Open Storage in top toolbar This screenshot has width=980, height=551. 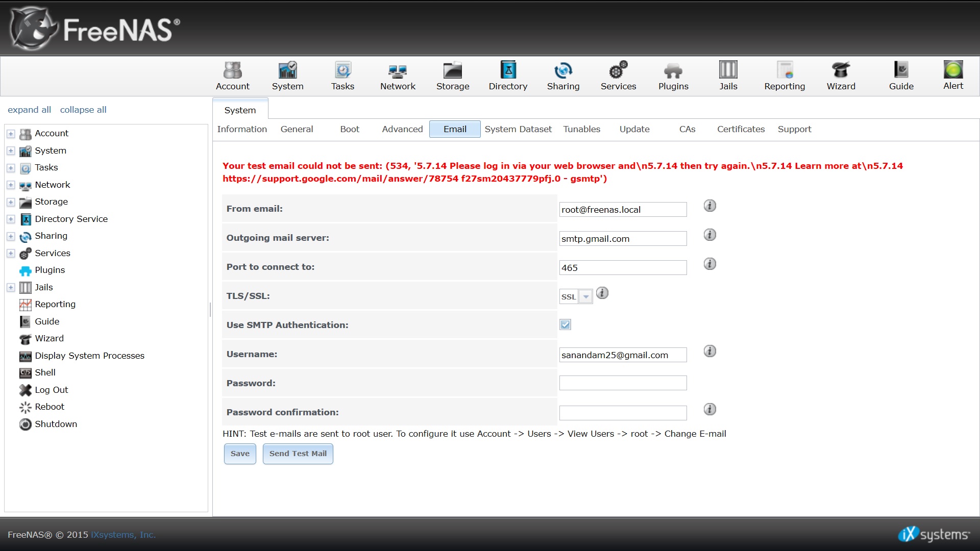pos(453,76)
